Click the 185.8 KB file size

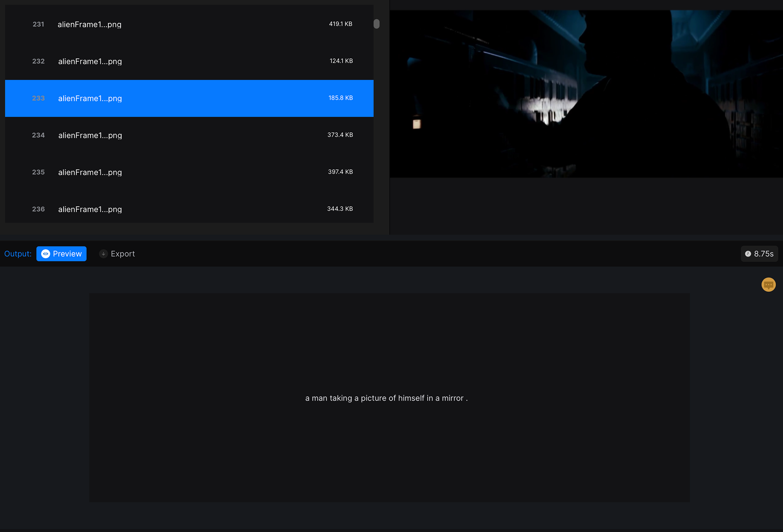pos(341,98)
